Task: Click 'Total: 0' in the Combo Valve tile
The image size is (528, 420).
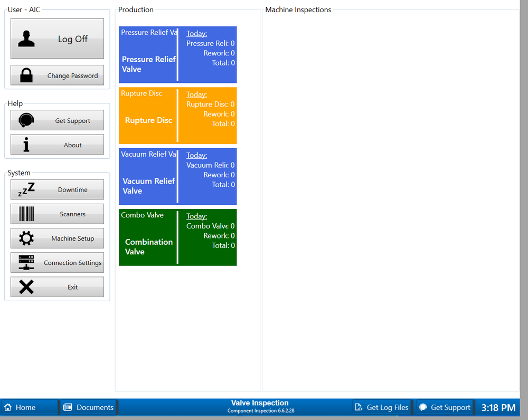Action: tap(223, 245)
